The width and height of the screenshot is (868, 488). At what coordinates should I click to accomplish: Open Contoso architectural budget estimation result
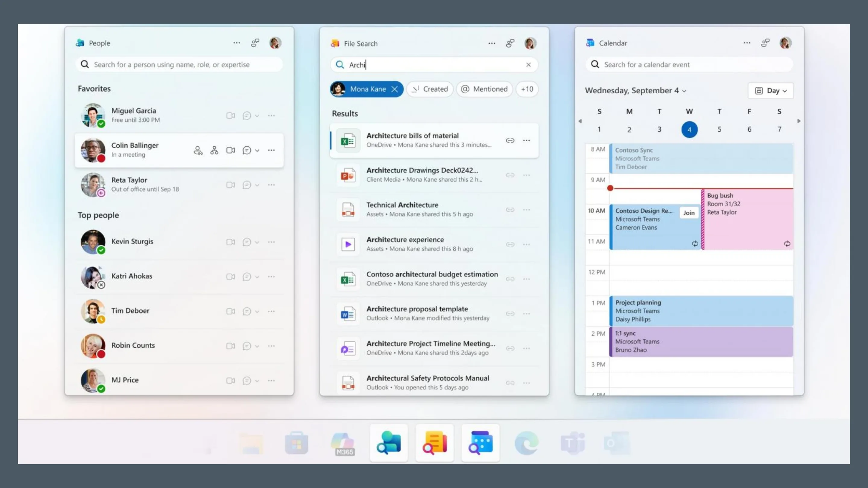point(434,279)
